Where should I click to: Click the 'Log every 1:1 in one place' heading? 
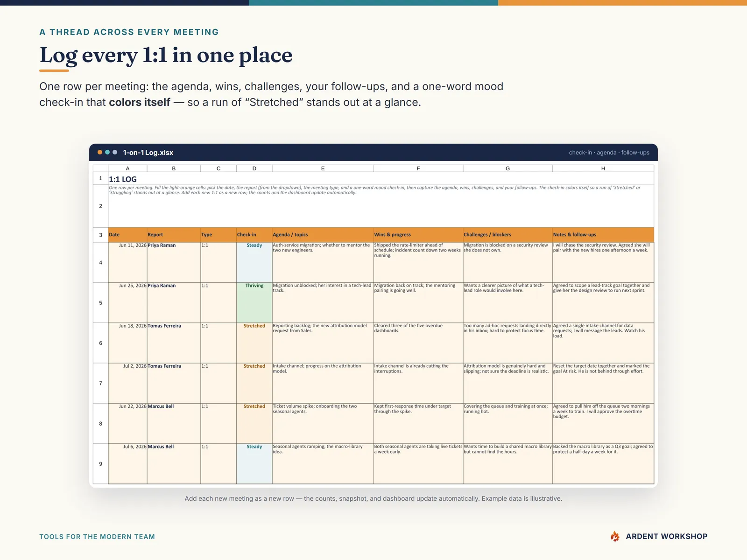pyautogui.click(x=166, y=55)
